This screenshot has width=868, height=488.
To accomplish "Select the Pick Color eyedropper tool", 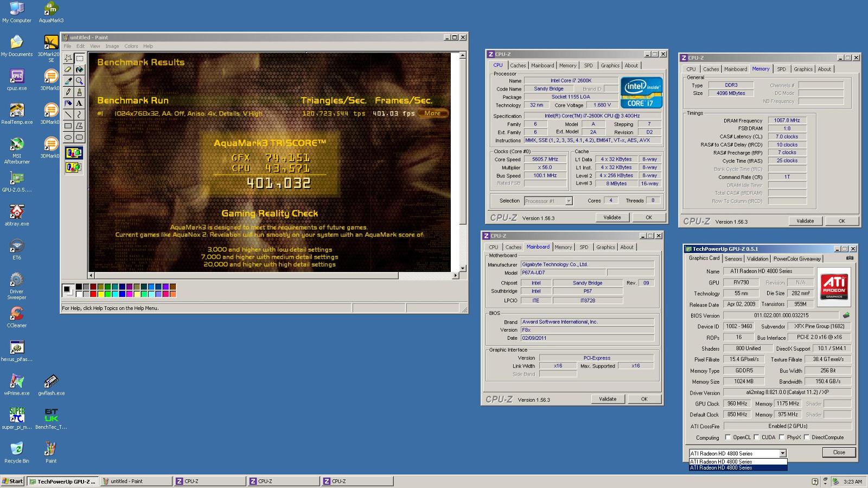I will point(68,81).
